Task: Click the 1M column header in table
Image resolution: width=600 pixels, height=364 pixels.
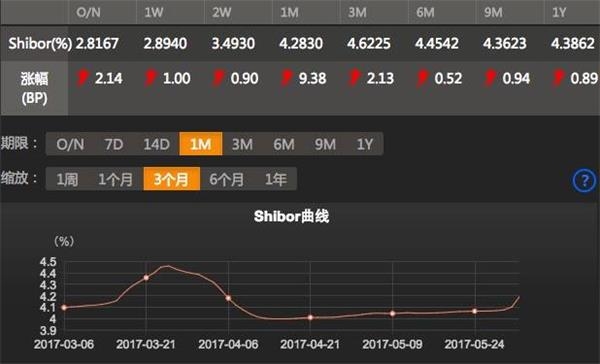Action: coord(289,13)
